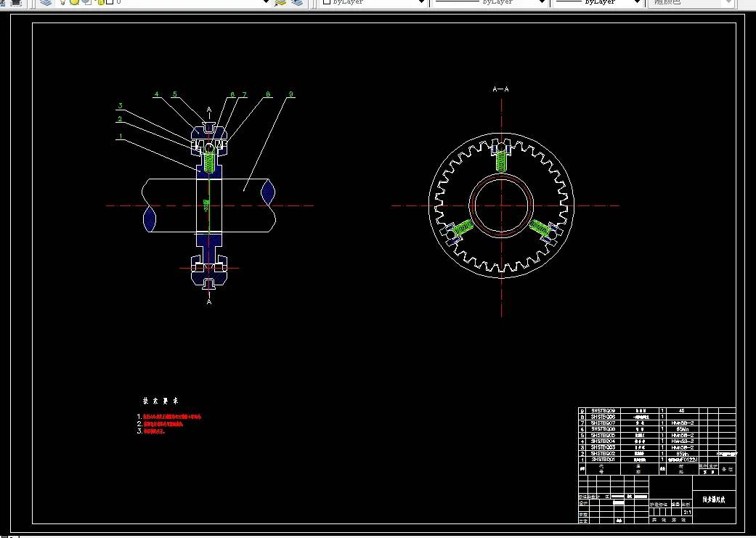Toggle the layer lock icon
756x538 pixels.
click(99, 2)
